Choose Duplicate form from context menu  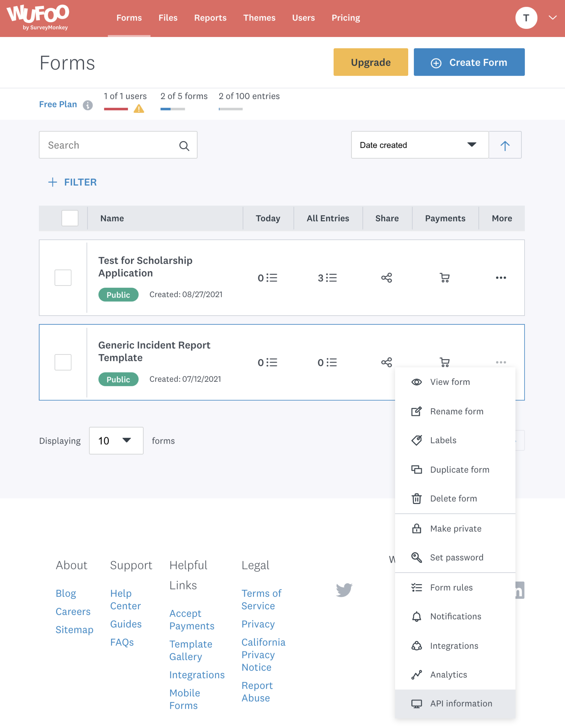[x=459, y=469]
